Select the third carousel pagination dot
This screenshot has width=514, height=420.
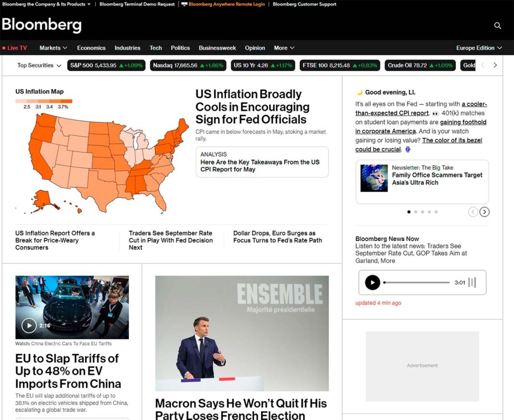pos(423,212)
